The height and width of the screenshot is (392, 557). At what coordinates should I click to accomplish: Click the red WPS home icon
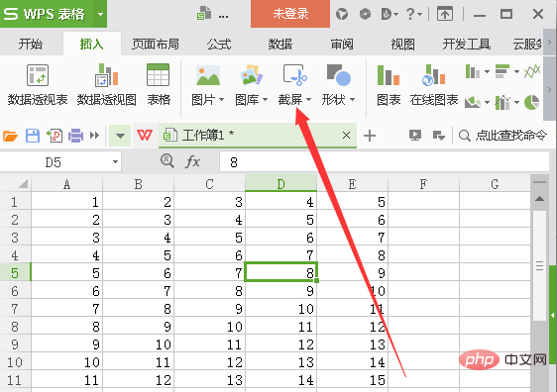pyautogui.click(x=145, y=136)
